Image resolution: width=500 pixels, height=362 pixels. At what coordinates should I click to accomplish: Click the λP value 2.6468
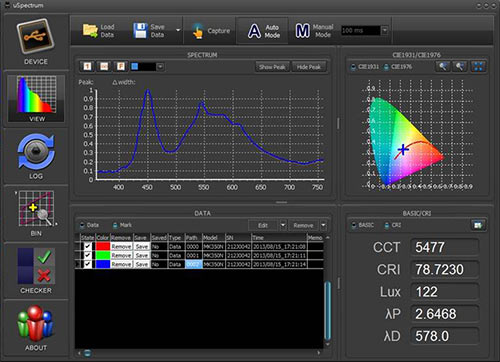click(x=444, y=314)
